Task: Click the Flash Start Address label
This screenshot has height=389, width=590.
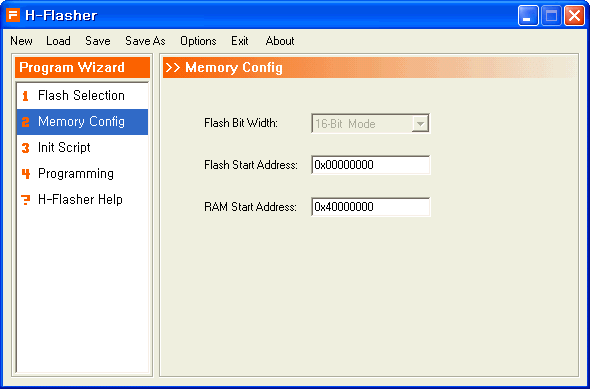Action: click(x=251, y=165)
